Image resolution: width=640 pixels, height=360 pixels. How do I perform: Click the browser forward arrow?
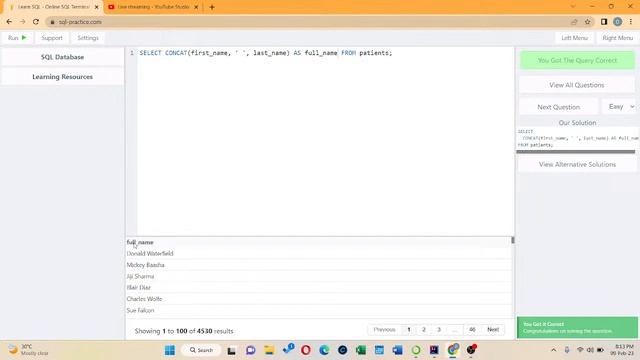coord(22,22)
